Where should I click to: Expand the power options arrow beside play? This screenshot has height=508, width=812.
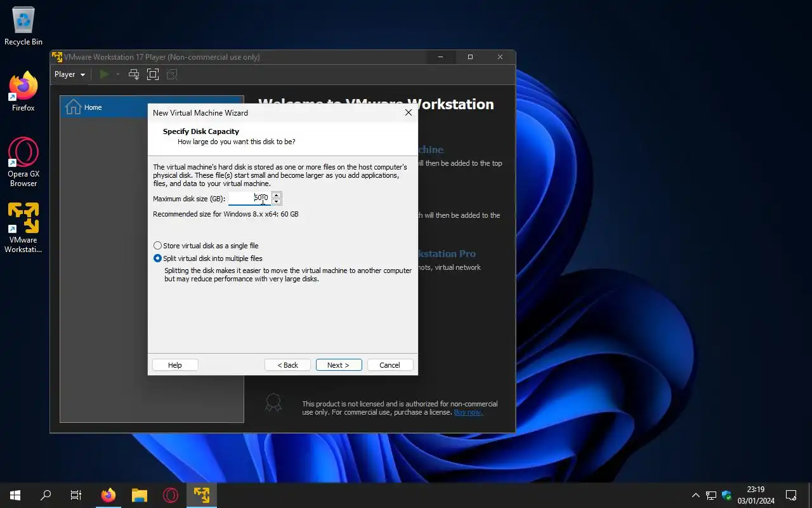point(117,74)
